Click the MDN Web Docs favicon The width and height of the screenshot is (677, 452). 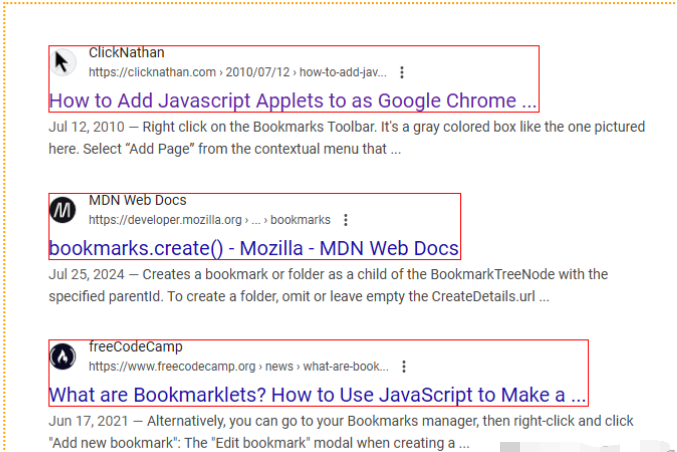[62, 210]
